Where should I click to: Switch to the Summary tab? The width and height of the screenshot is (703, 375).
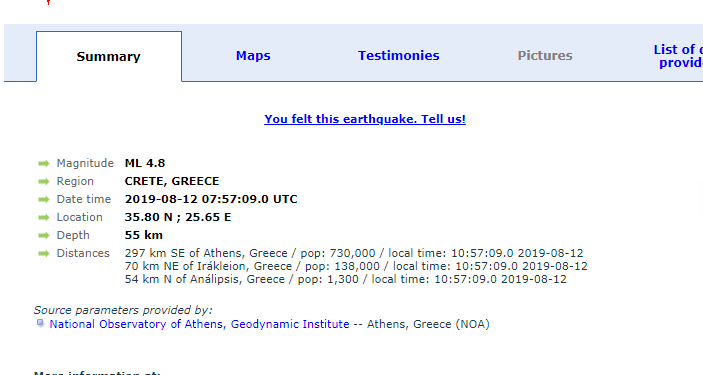(108, 57)
